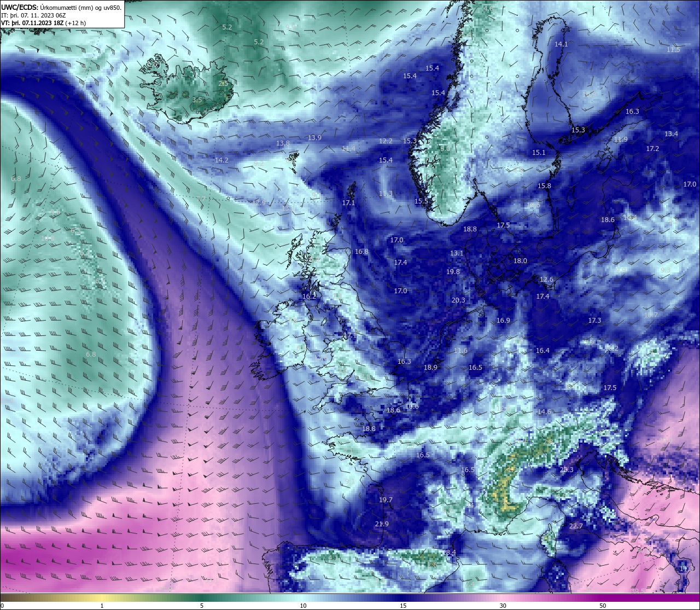Click the 18.0 value label

(x=520, y=261)
